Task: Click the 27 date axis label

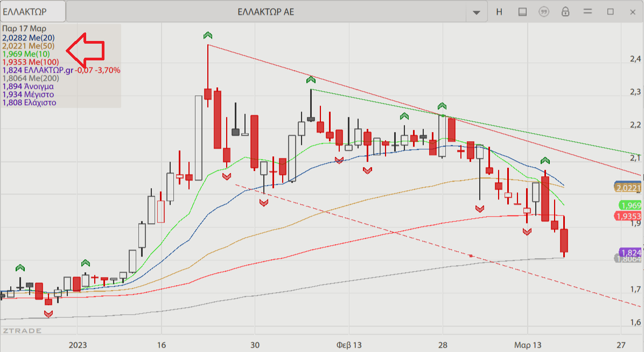Action: click(x=621, y=345)
